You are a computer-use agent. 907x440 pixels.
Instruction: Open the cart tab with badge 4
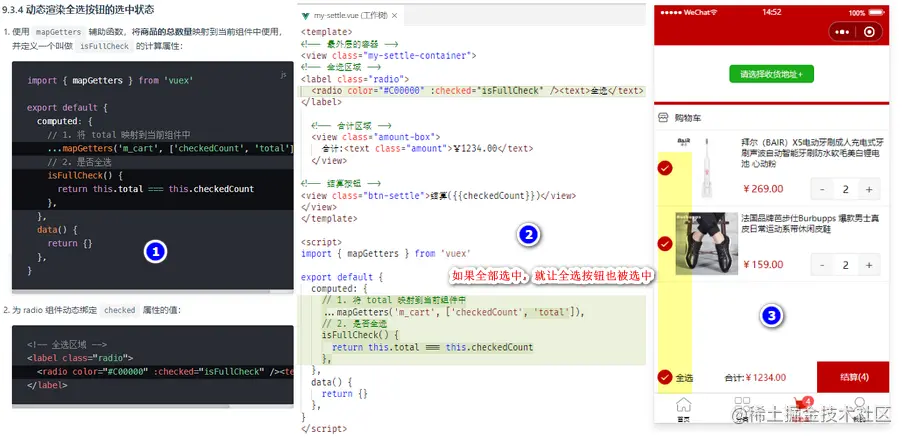802,404
